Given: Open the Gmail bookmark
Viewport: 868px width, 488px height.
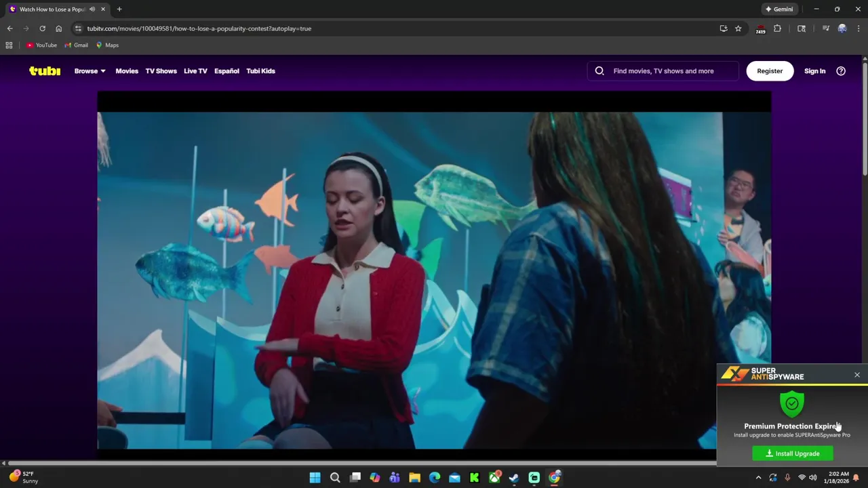Looking at the screenshot, I should pos(76,45).
